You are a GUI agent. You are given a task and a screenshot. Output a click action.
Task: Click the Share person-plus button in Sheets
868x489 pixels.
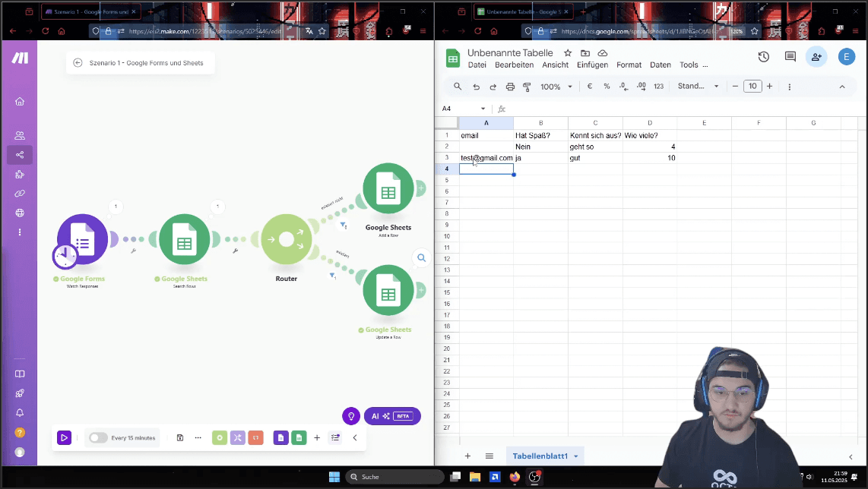tap(816, 56)
